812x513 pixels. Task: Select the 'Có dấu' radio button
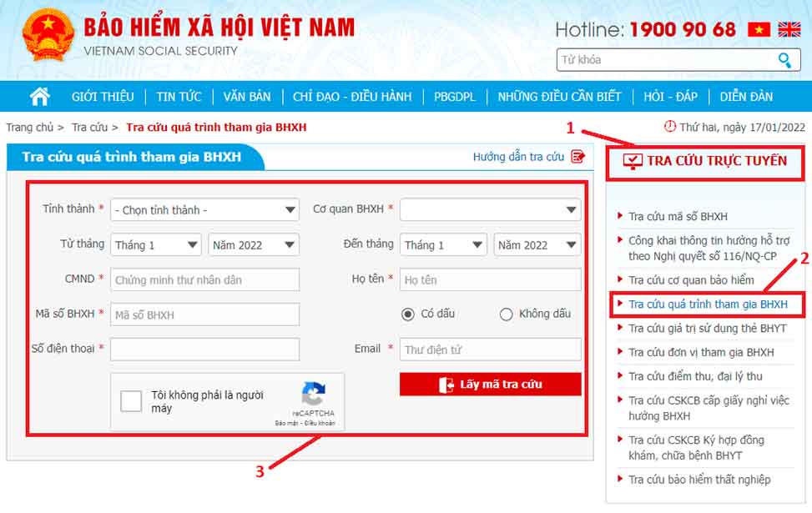coord(408,314)
